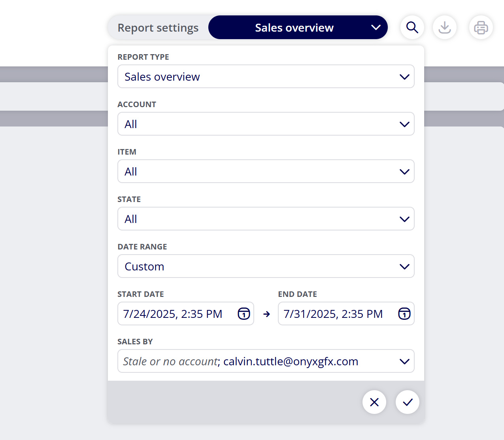This screenshot has width=504, height=440.
Task: Click the SALES BY field label
Action: pyautogui.click(x=135, y=342)
